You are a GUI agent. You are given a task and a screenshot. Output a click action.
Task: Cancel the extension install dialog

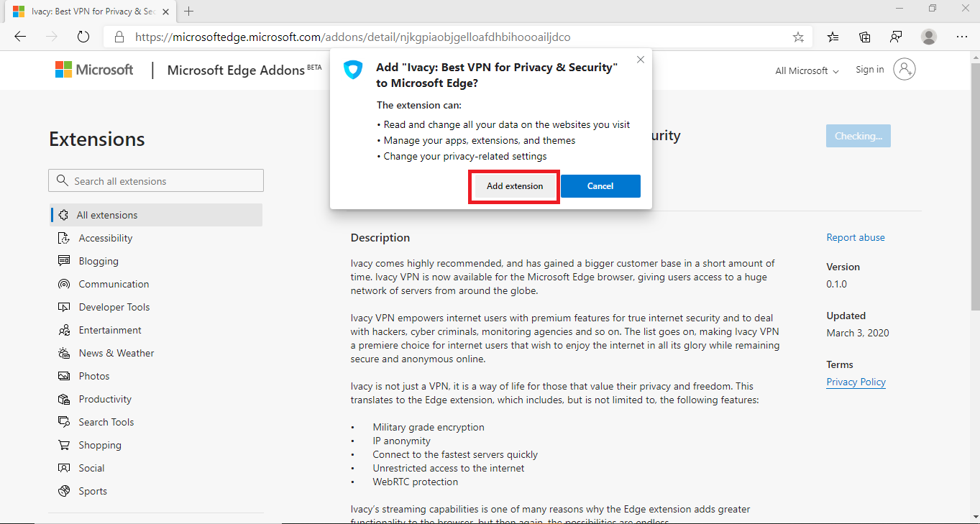[x=600, y=186]
